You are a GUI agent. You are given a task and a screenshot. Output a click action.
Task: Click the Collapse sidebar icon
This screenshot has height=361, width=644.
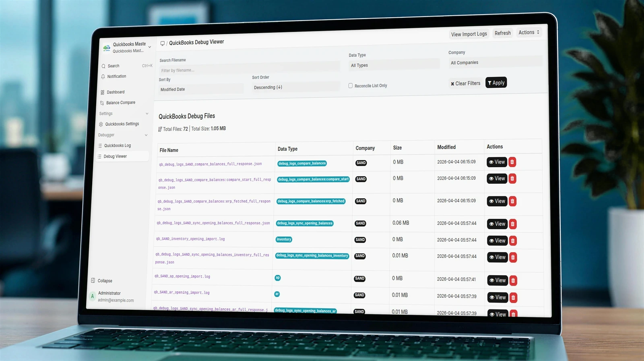[93, 280]
